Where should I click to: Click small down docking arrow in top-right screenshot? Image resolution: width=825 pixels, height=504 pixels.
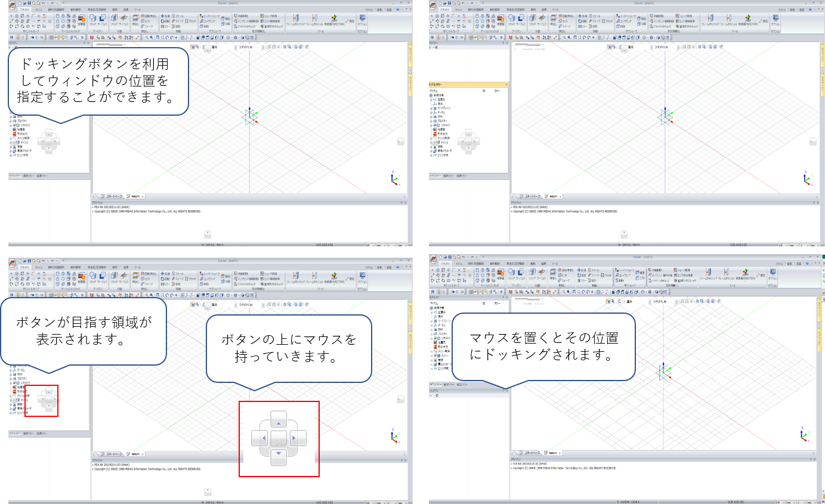[469, 150]
